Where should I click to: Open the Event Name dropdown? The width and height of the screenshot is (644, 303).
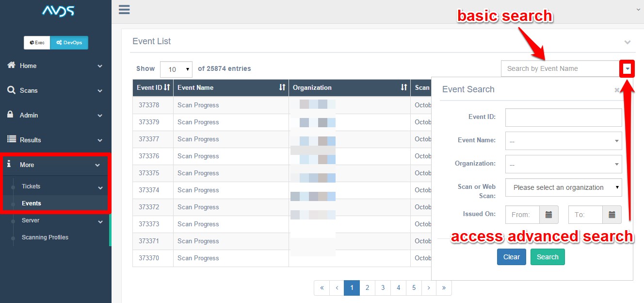[x=563, y=141]
